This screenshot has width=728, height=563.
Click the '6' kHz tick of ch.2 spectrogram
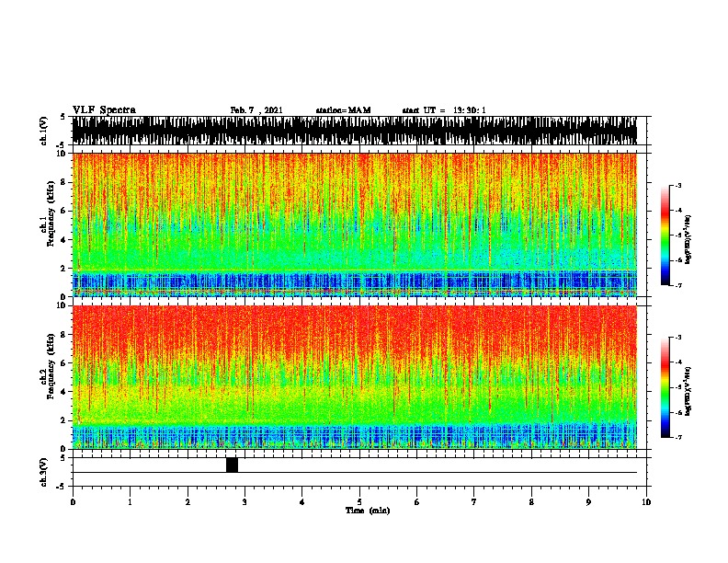point(63,362)
